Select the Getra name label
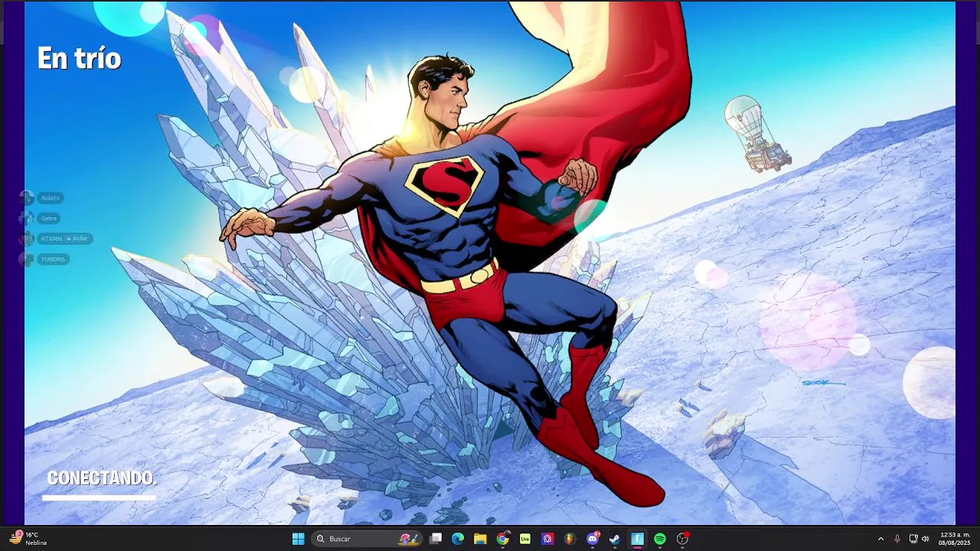This screenshot has width=980, height=551. point(49,218)
